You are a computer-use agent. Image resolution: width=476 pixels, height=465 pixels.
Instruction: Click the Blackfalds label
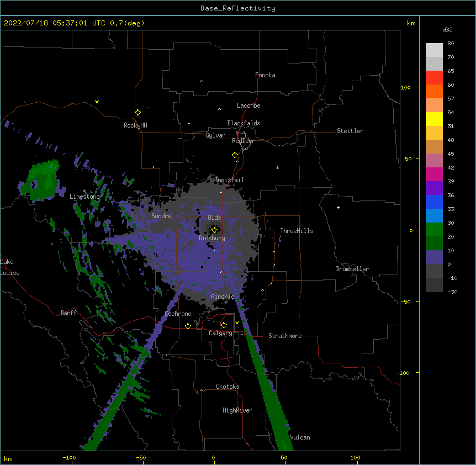click(244, 123)
